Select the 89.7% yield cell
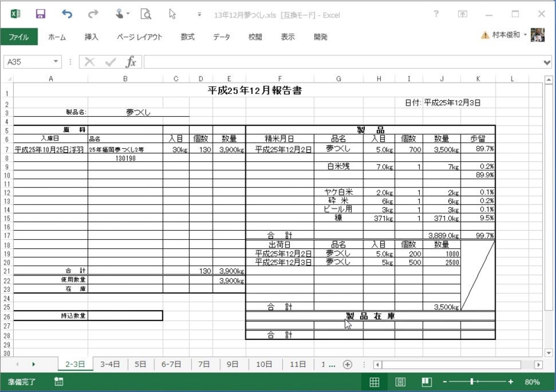This screenshot has width=556, height=392. click(477, 149)
